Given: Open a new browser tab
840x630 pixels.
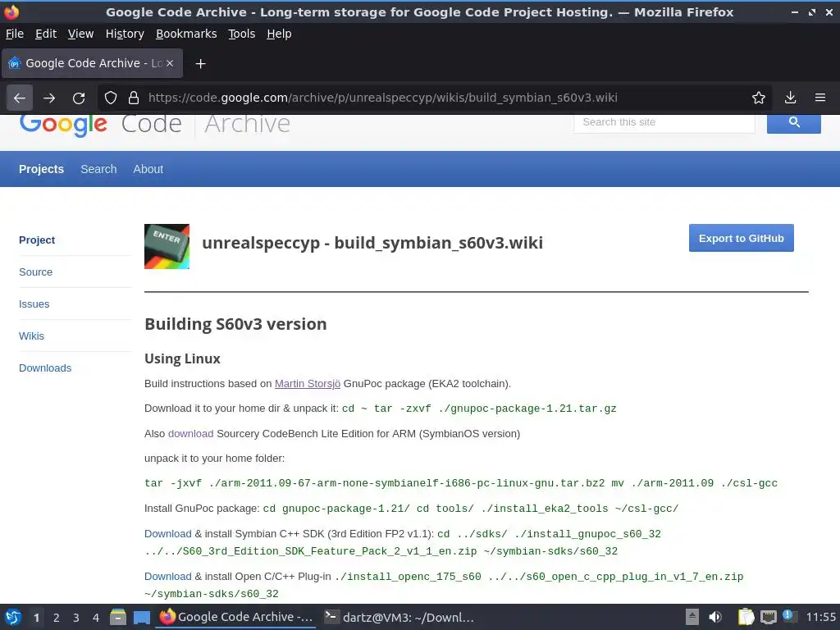Looking at the screenshot, I should tap(200, 64).
